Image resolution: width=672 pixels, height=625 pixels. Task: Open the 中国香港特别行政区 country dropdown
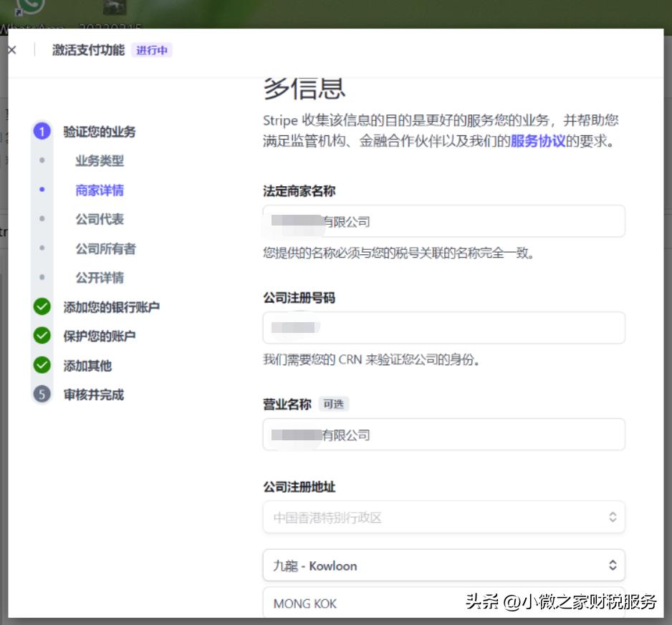coord(443,517)
